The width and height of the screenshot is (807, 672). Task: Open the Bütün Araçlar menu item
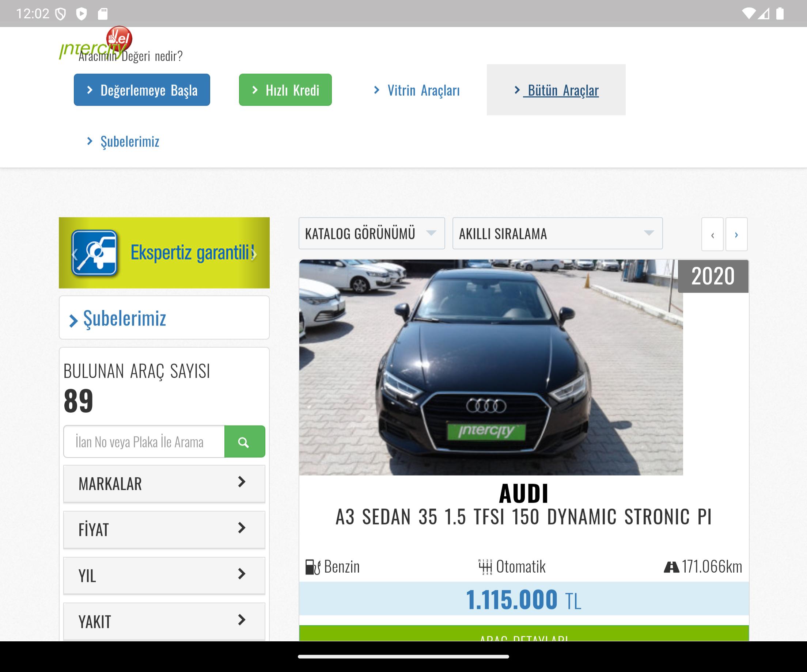(x=556, y=90)
